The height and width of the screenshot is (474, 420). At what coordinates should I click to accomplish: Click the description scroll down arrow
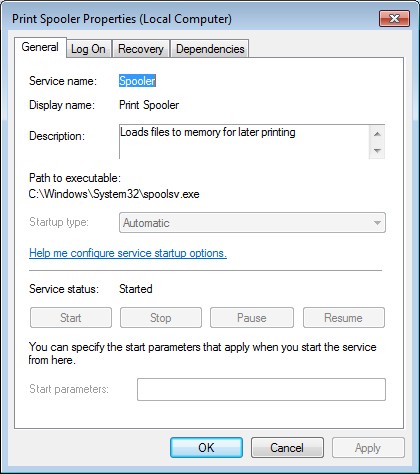click(377, 151)
